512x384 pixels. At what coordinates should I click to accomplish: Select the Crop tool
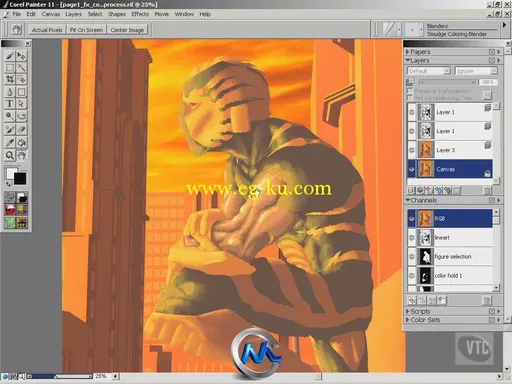click(x=10, y=79)
